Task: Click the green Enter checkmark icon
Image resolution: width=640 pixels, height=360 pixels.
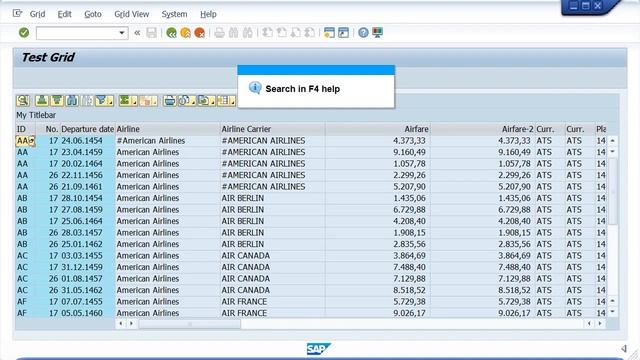Action: click(x=24, y=33)
